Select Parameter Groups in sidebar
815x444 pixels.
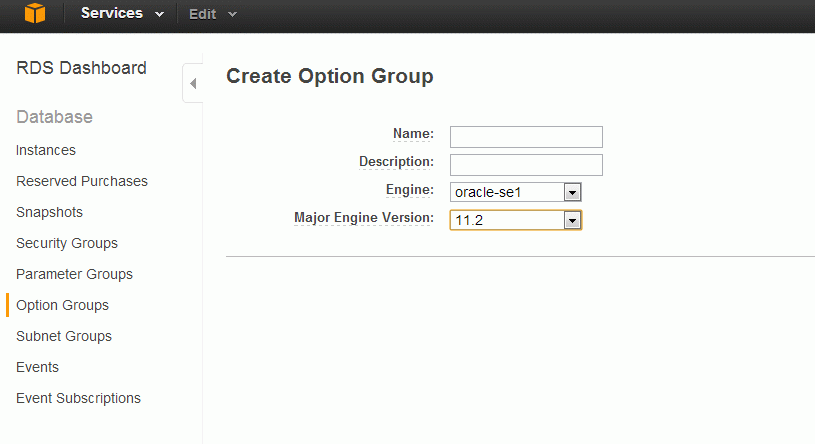coord(74,275)
